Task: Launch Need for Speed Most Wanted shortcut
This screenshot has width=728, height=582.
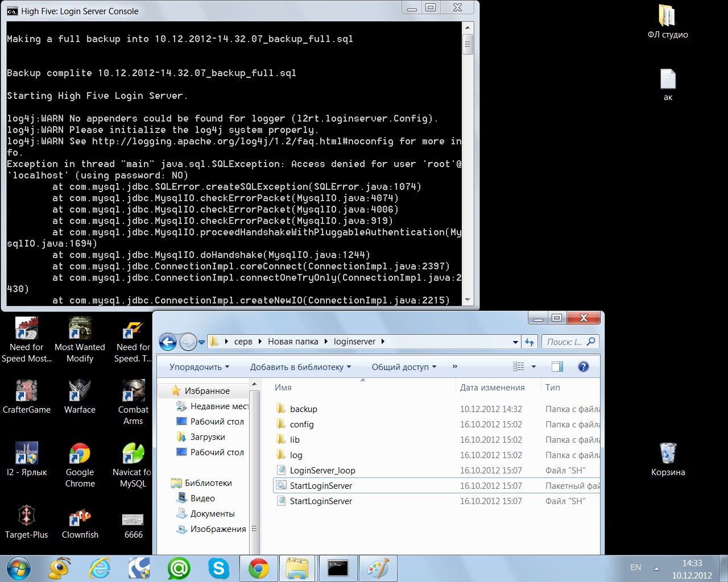Action: coord(26,339)
